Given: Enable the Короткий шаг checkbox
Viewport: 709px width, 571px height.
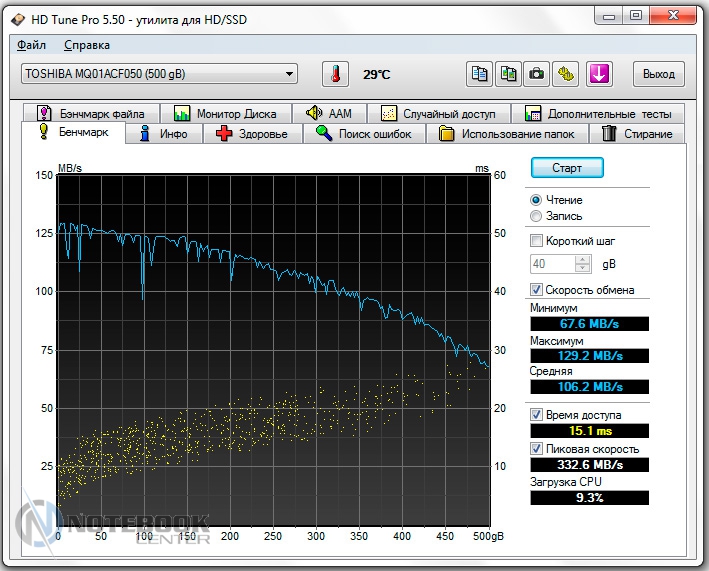Looking at the screenshot, I should click(537, 241).
